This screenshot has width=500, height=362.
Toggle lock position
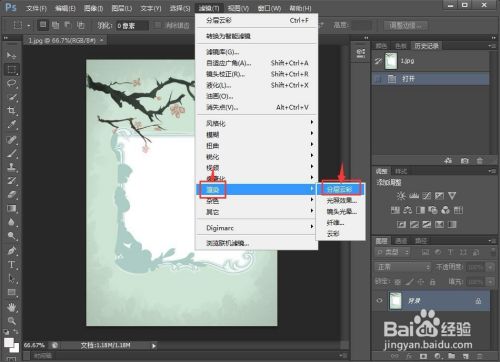(421, 282)
